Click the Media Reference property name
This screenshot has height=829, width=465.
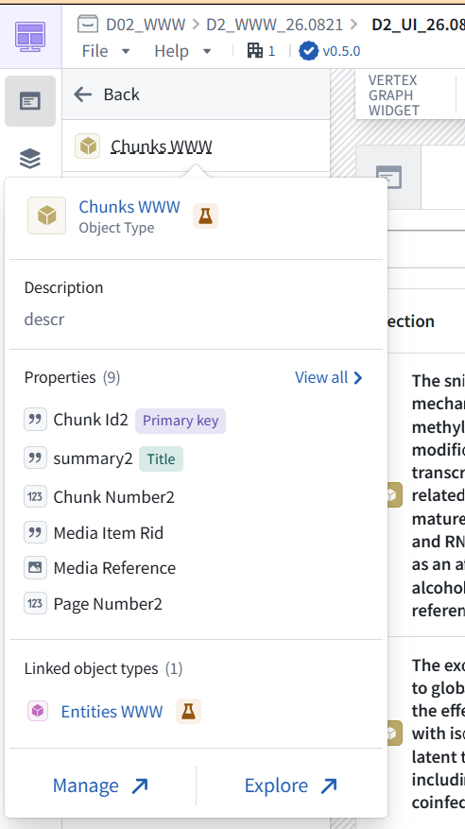[115, 568]
